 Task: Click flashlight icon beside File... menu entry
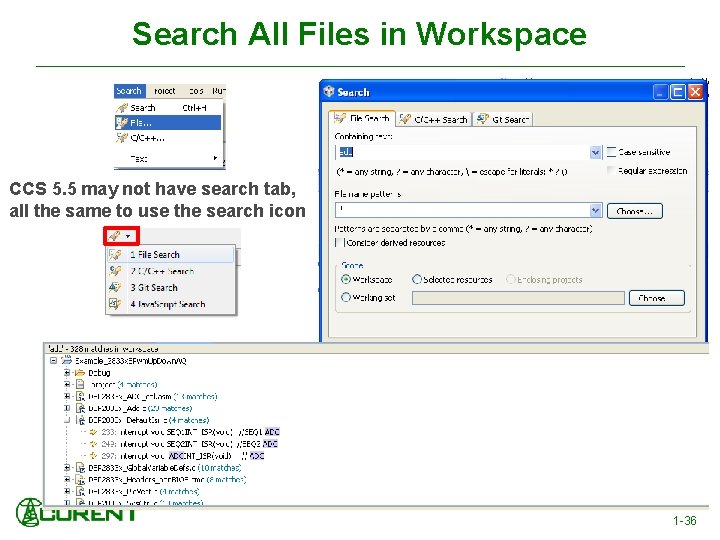point(122,123)
